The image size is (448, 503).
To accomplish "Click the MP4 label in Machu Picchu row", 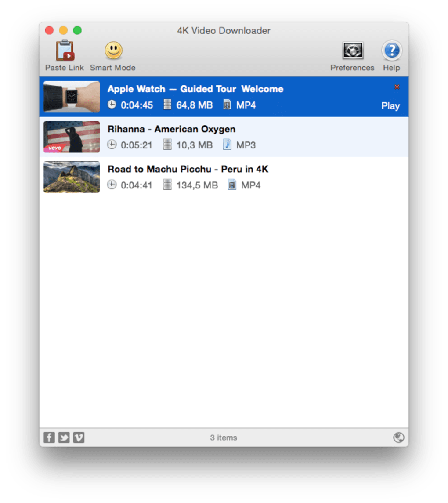I will pos(251,185).
